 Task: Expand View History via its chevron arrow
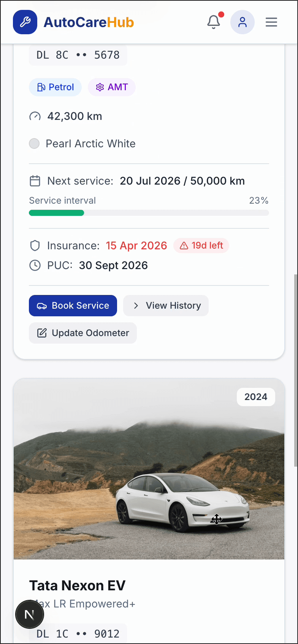(136, 305)
